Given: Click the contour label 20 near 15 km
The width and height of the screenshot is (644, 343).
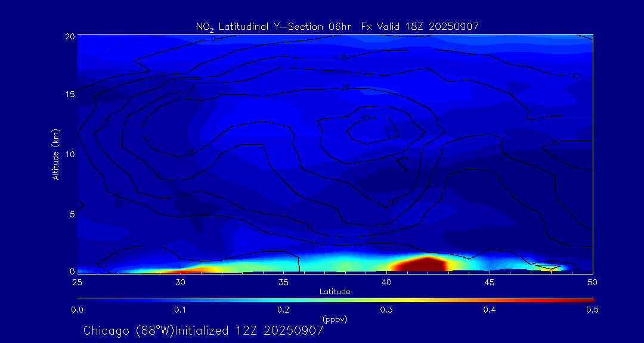Looking at the screenshot, I should 344,88.
